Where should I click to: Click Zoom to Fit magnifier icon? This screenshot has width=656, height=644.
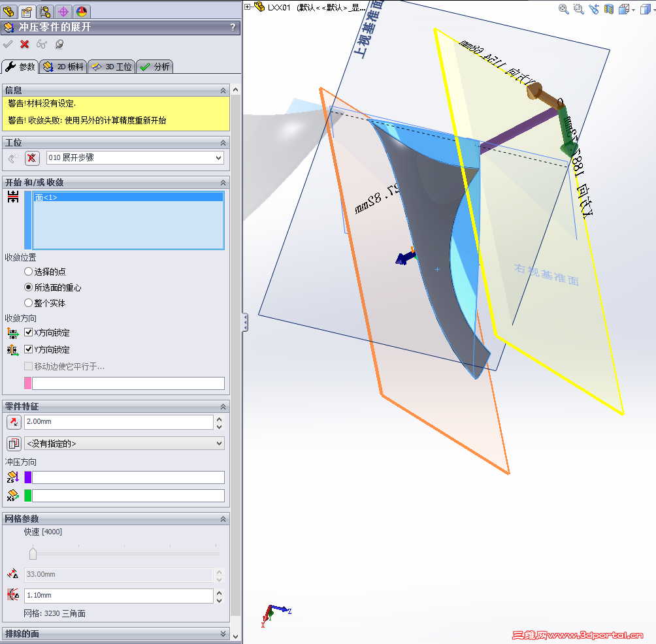click(563, 8)
